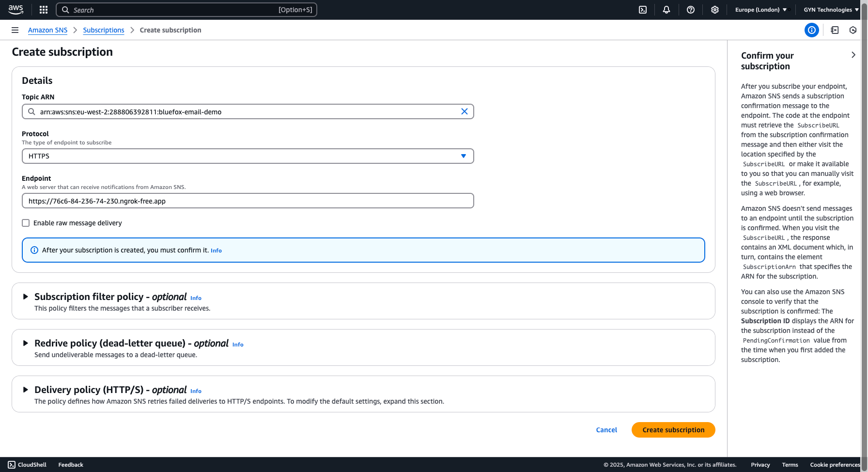Open the Protocol dropdown showing HTTPS

(248, 156)
